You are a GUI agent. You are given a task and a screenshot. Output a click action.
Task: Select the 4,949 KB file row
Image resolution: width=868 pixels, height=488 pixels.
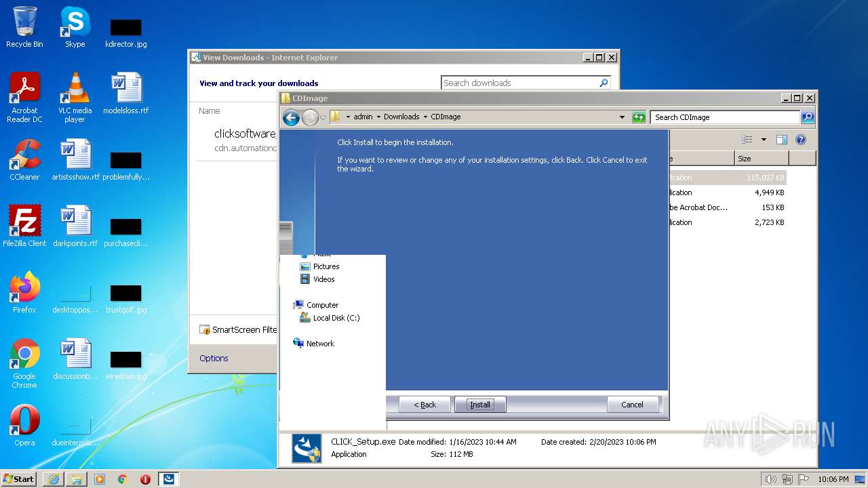tap(728, 192)
